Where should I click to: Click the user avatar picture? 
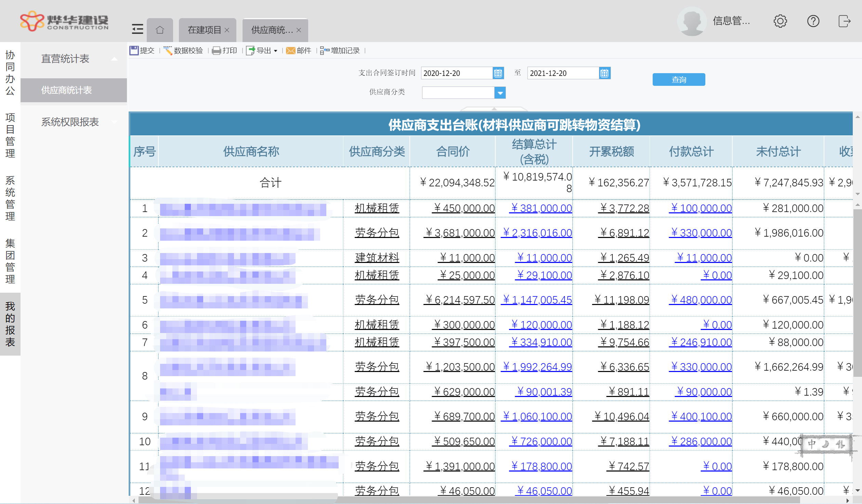[x=692, y=21]
